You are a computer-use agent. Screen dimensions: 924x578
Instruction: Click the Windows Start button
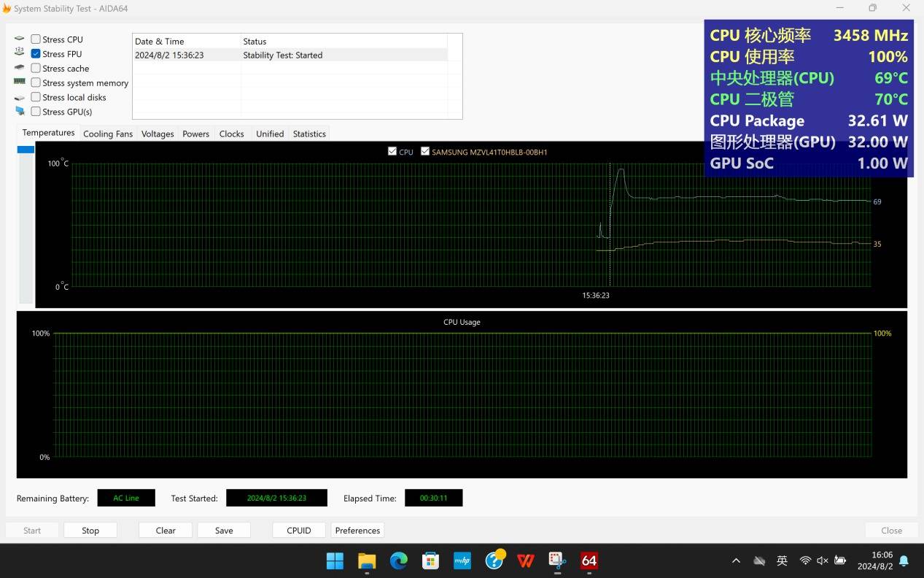pos(335,560)
